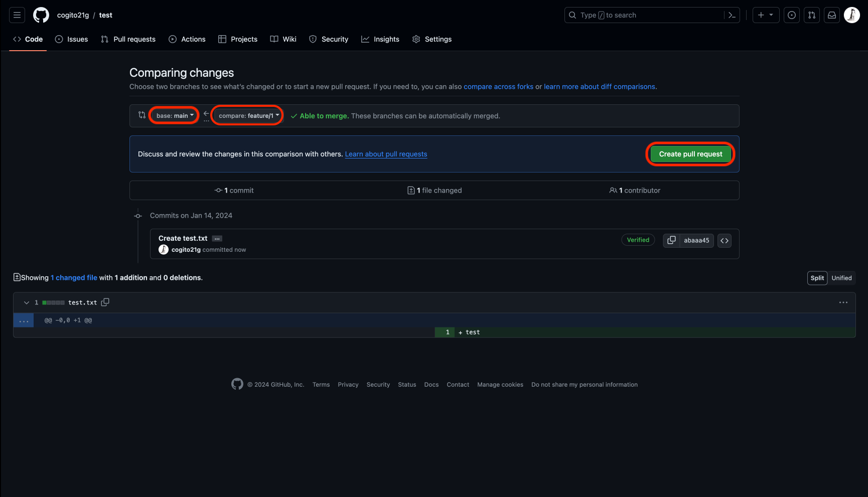Switch to the Settings tab
Image resolution: width=868 pixels, height=497 pixels.
[x=432, y=39]
